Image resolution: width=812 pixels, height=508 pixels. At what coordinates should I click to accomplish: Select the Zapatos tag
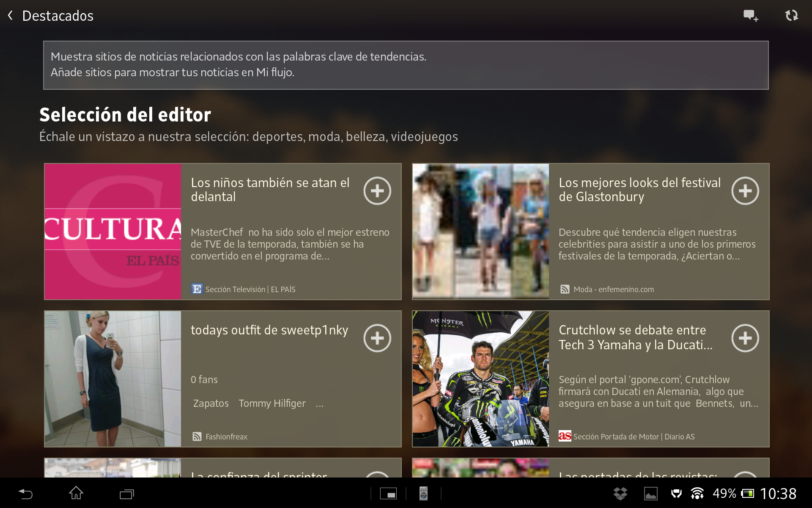tap(211, 403)
